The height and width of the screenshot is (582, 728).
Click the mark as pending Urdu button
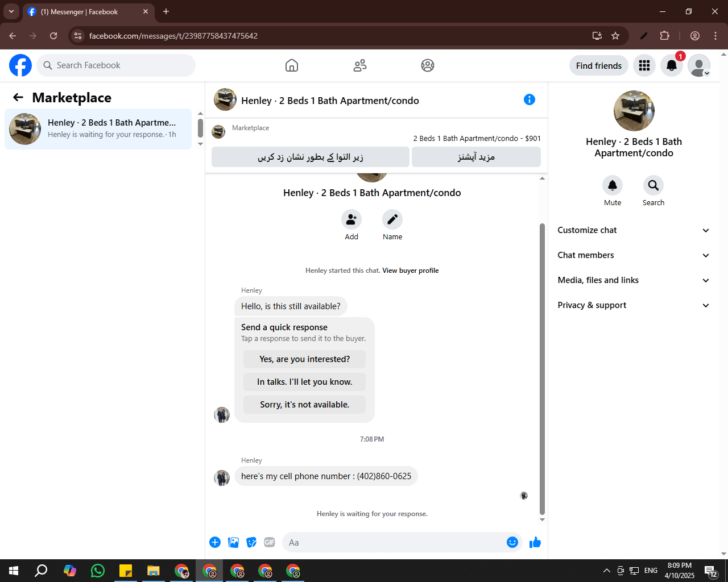[x=311, y=157]
